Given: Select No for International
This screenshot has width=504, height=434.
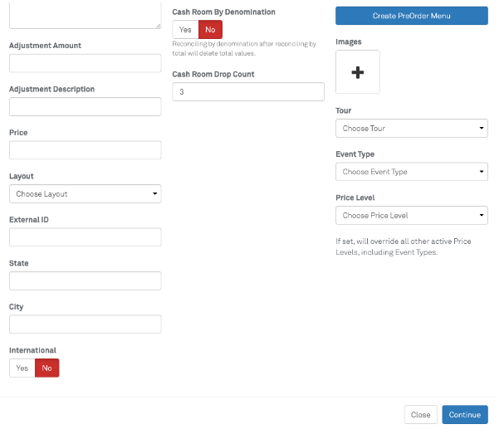Looking at the screenshot, I should point(47,368).
